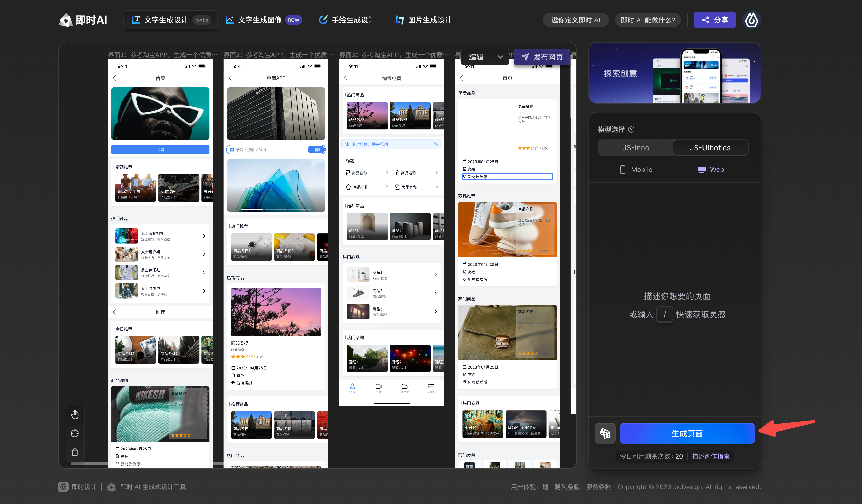Viewport: 862px width, 504px height.
Task: Switch to 文字生成图像 new tab
Action: pos(263,20)
